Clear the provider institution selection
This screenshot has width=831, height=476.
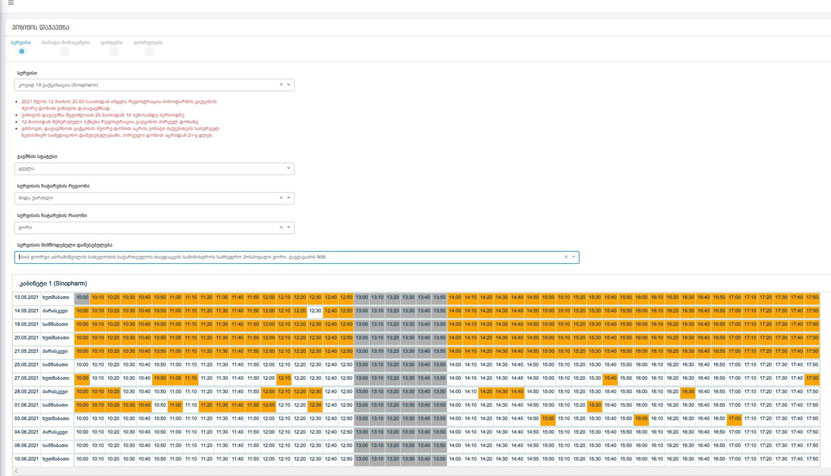pyautogui.click(x=566, y=257)
